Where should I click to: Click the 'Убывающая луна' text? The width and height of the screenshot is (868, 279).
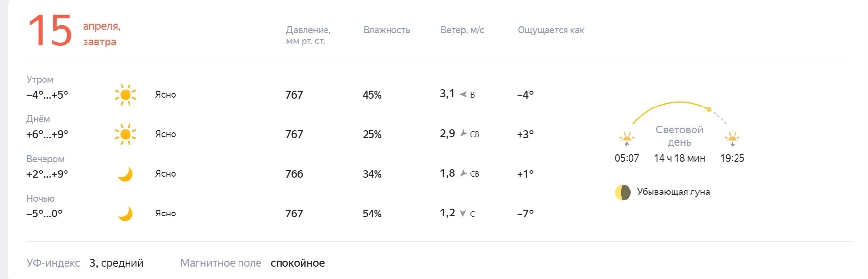click(673, 192)
